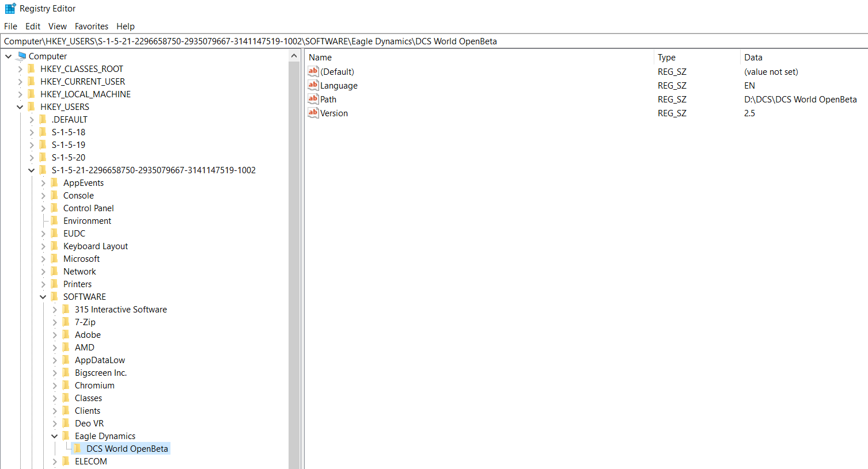Open the File menu
Screen dimensions: 868x469
coord(10,26)
